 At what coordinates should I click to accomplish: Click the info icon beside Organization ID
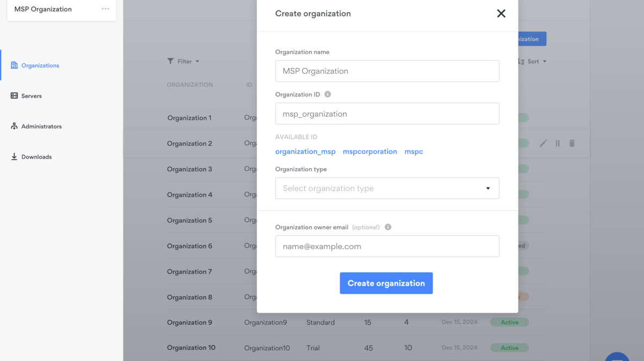(327, 95)
